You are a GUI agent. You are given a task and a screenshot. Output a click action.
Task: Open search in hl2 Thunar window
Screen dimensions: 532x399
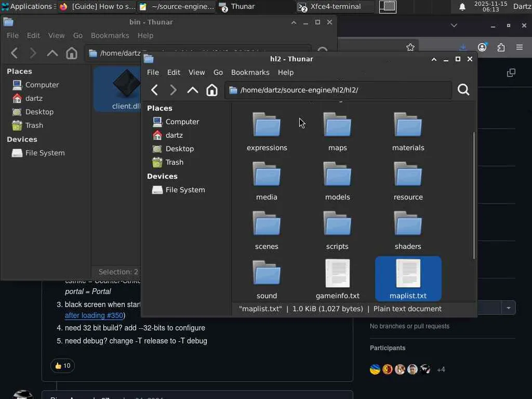(x=463, y=90)
